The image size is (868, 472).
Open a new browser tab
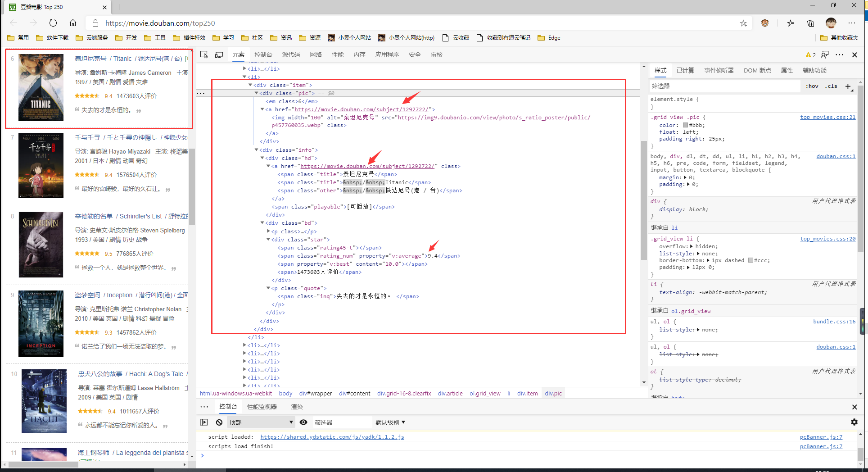[x=119, y=7]
